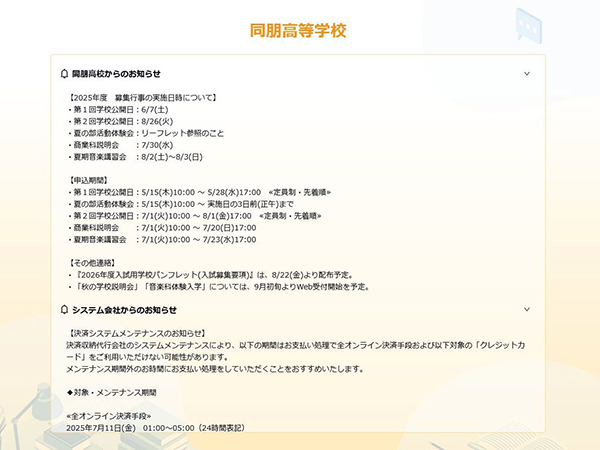Click 夏の部活動体験会：リーフレット参照のこと line
Image resolution: width=600 pixels, height=450 pixels.
[x=146, y=133]
